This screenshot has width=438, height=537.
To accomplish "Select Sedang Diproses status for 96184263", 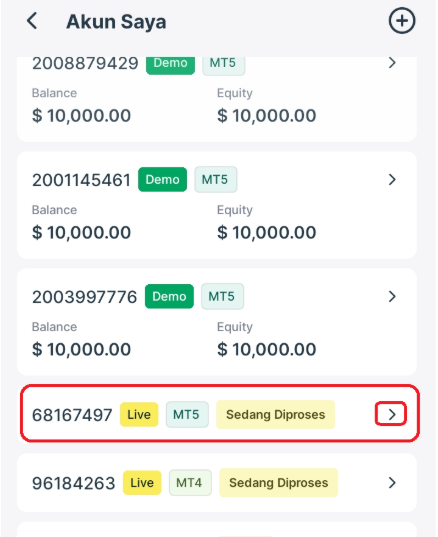I will coord(278,483).
